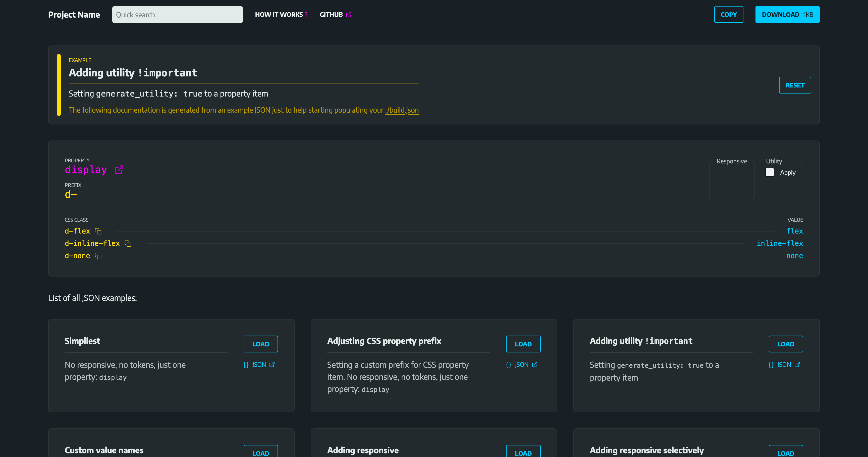
Task: Tick the Apply utility checkbox
Action: (770, 172)
